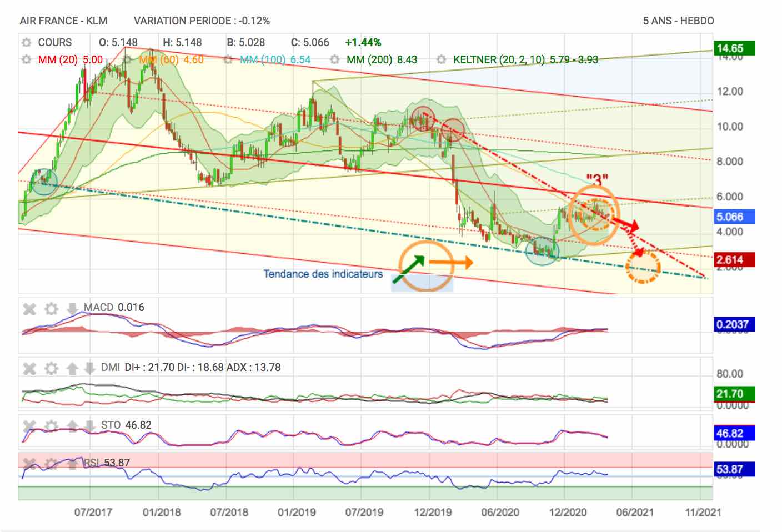Click the 10.00 price axis label
Image resolution: width=782 pixels, height=532 pixels.
tap(730, 127)
